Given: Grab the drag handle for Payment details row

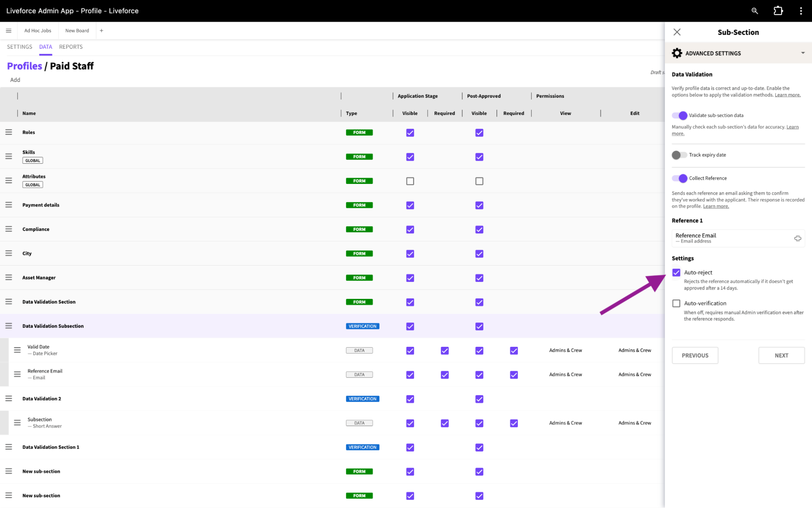Looking at the screenshot, I should click(x=9, y=205).
